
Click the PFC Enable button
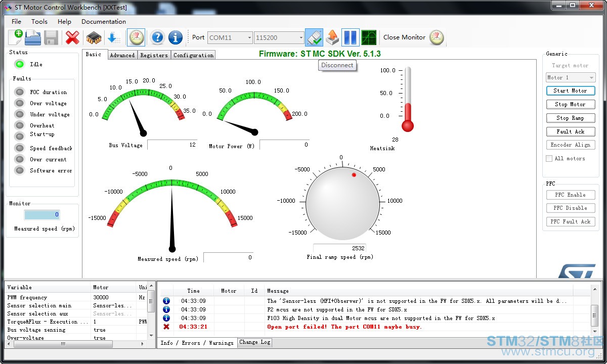pos(571,195)
